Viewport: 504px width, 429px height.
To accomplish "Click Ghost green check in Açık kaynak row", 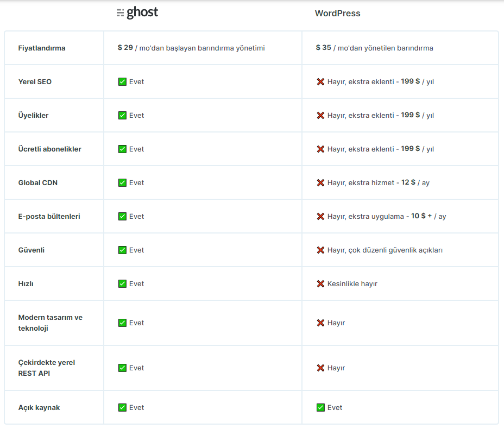I will coord(122,407).
